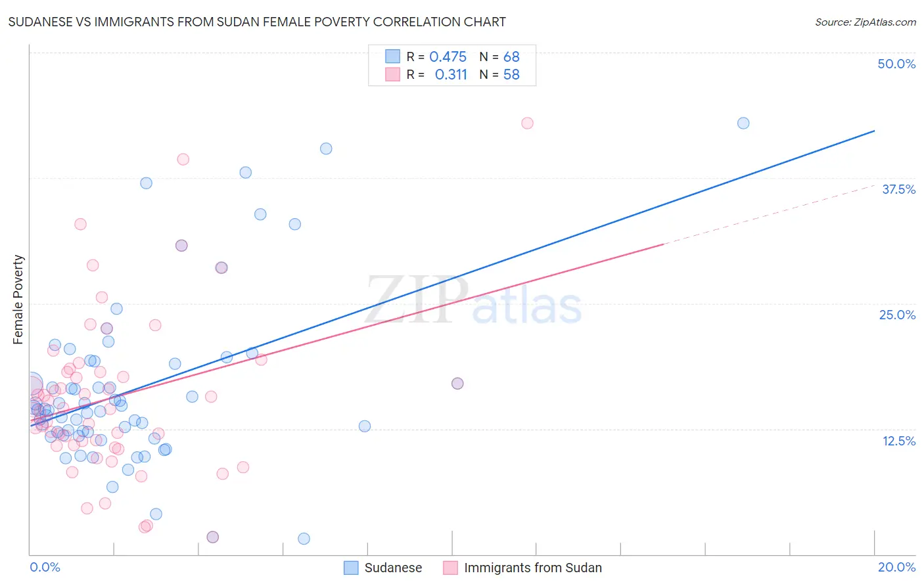The width and height of the screenshot is (924, 586).
Task: Click the N = 68 value in legend
Action: [x=499, y=56]
